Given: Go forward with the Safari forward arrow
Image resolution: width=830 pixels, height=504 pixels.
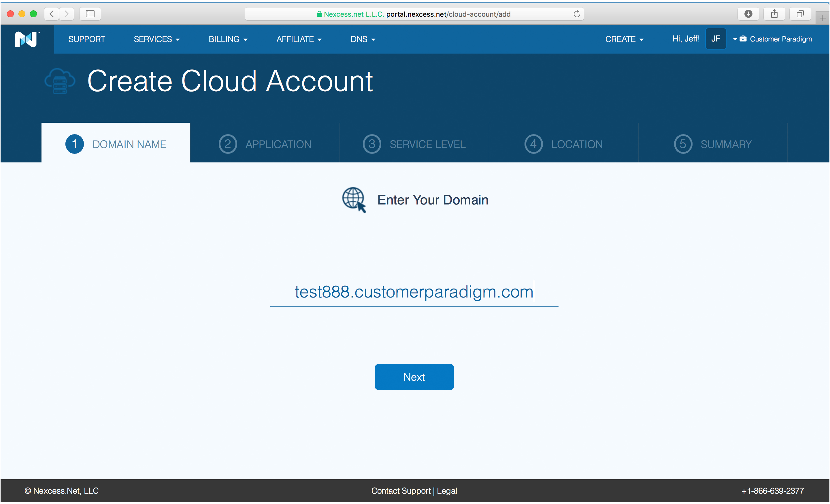Looking at the screenshot, I should coord(66,14).
